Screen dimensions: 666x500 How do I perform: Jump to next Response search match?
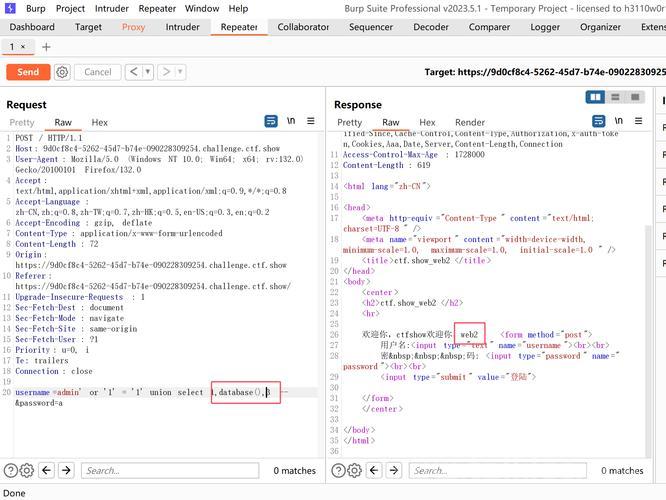[394, 470]
